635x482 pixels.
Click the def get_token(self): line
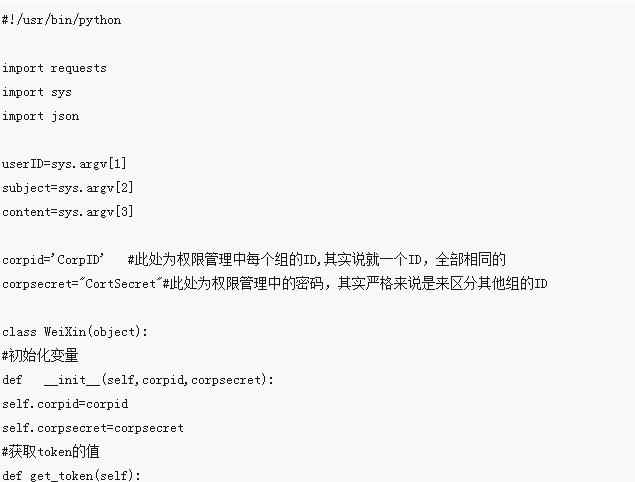(71, 475)
